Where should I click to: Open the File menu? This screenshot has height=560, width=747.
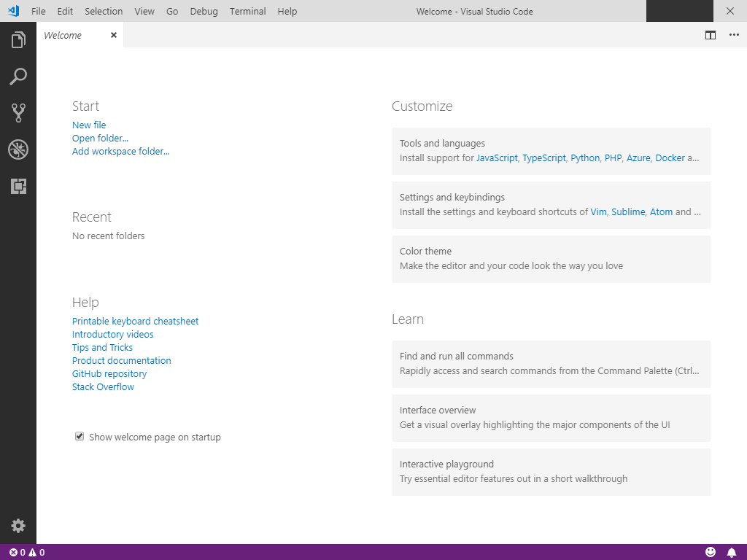tap(38, 11)
